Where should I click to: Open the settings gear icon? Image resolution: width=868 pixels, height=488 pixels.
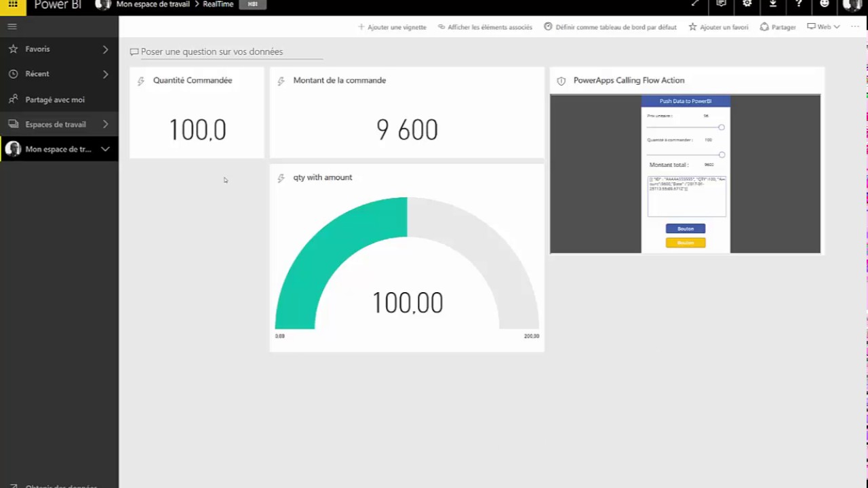pyautogui.click(x=747, y=4)
